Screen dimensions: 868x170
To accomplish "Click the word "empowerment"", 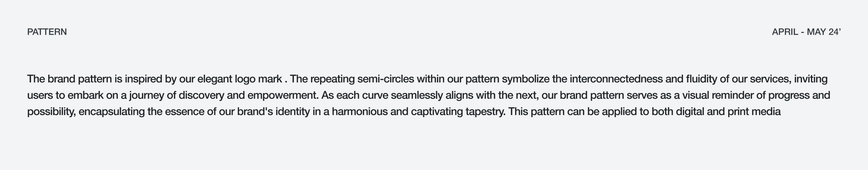I will point(283,95).
